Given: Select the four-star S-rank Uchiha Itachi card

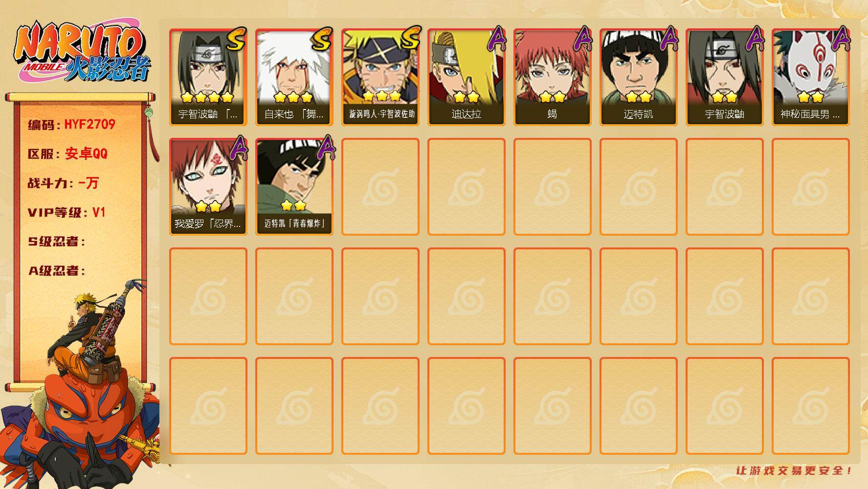Looking at the screenshot, I should [208, 77].
